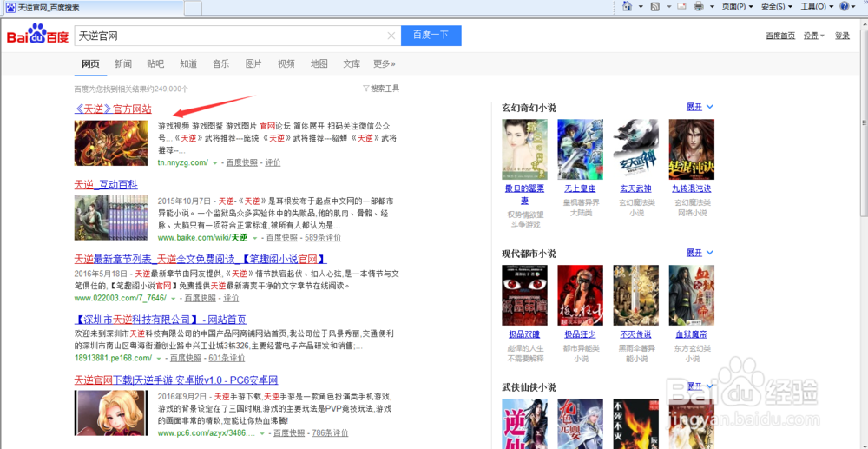Click the Baidu logo
This screenshot has width=868, height=449.
37,36
